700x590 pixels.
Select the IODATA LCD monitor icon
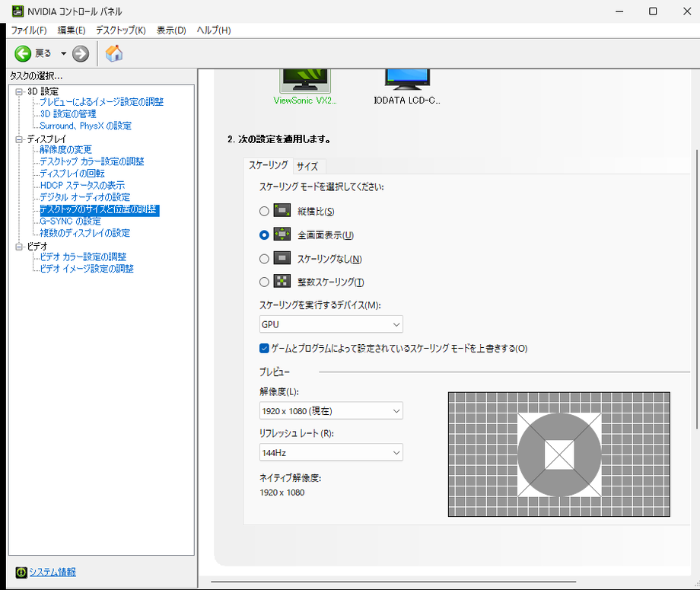pos(407,78)
